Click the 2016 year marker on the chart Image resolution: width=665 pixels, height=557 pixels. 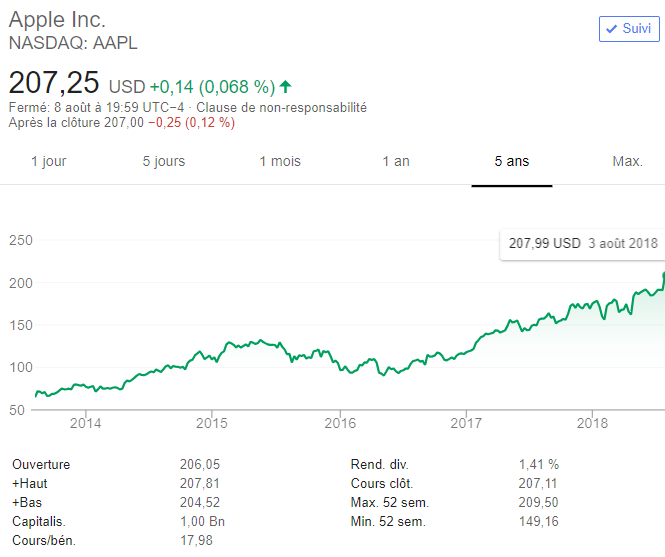tap(340, 423)
